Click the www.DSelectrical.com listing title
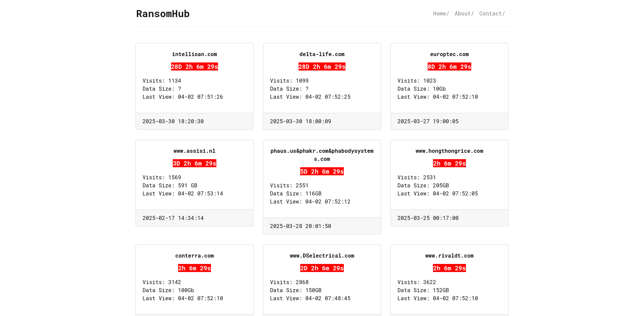Image resolution: width=644 pixels, height=316 pixels. click(322, 256)
